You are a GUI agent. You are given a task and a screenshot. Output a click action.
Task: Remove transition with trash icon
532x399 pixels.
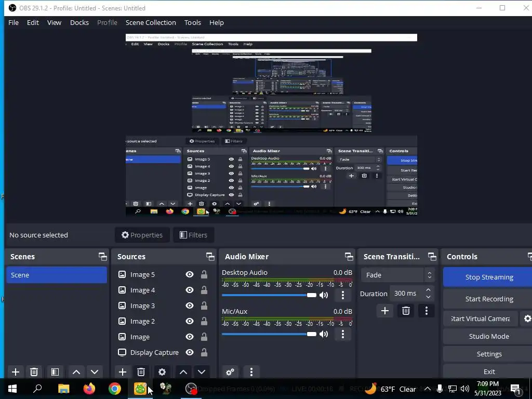coord(406,311)
